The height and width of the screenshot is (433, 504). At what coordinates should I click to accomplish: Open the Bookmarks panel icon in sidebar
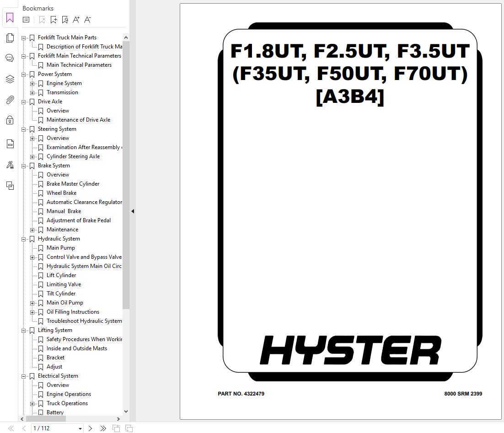tap(10, 18)
